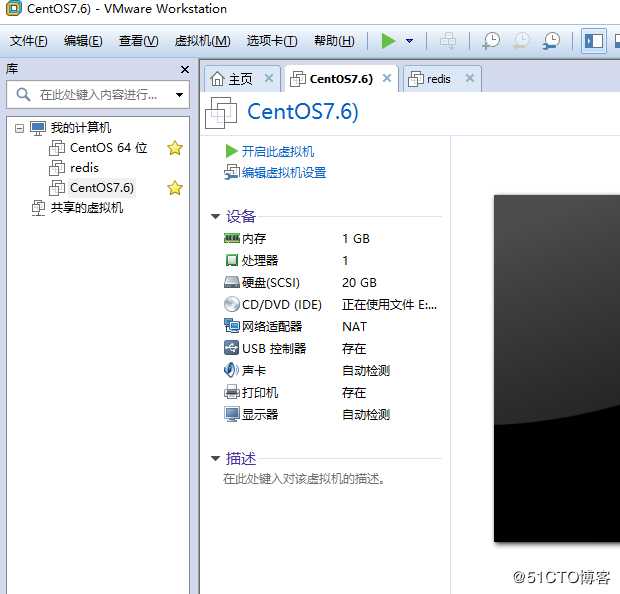Screen dimensions: 620x594
Task: Click the VMware Workstation title bar icon
Action: 13,8
